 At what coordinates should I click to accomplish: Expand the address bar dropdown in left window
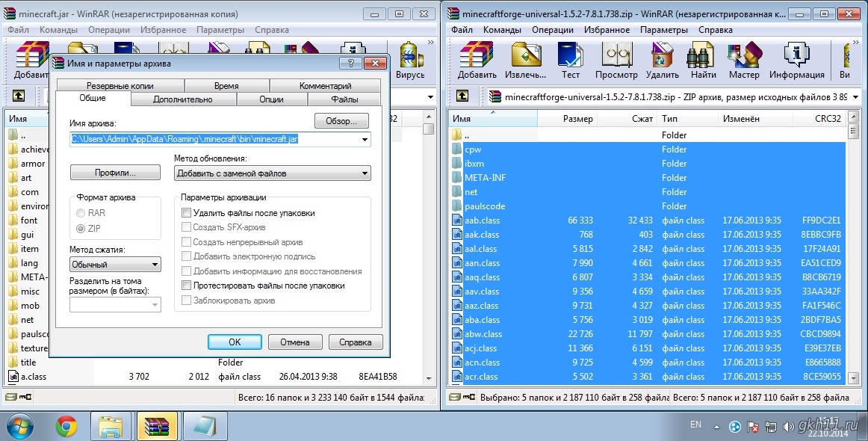[x=431, y=97]
